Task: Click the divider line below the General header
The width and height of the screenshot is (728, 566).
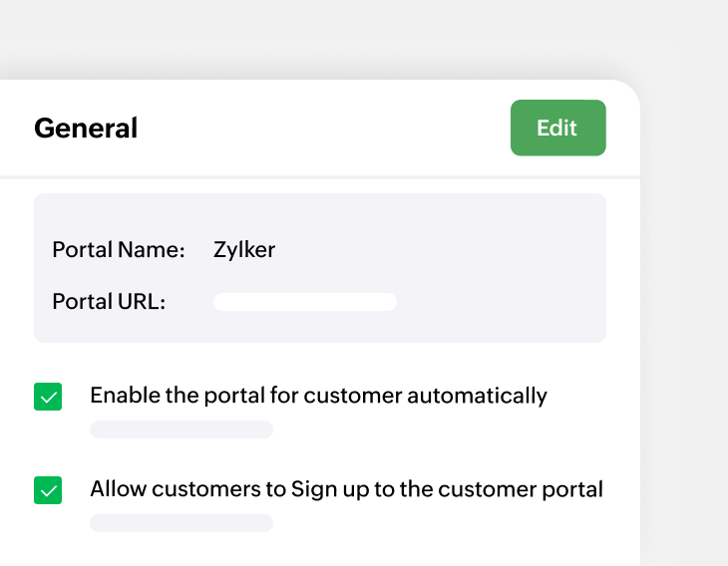Action: point(319,177)
